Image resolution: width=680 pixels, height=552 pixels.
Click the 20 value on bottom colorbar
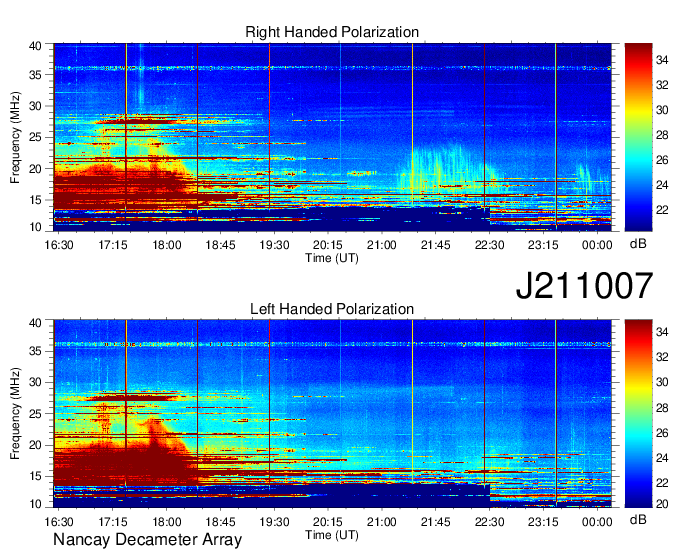[x=662, y=503]
